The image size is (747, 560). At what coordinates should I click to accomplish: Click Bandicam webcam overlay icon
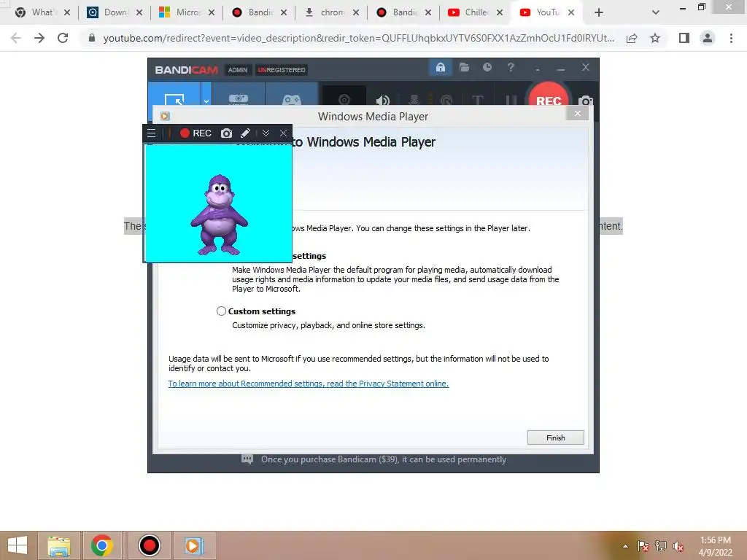(344, 99)
